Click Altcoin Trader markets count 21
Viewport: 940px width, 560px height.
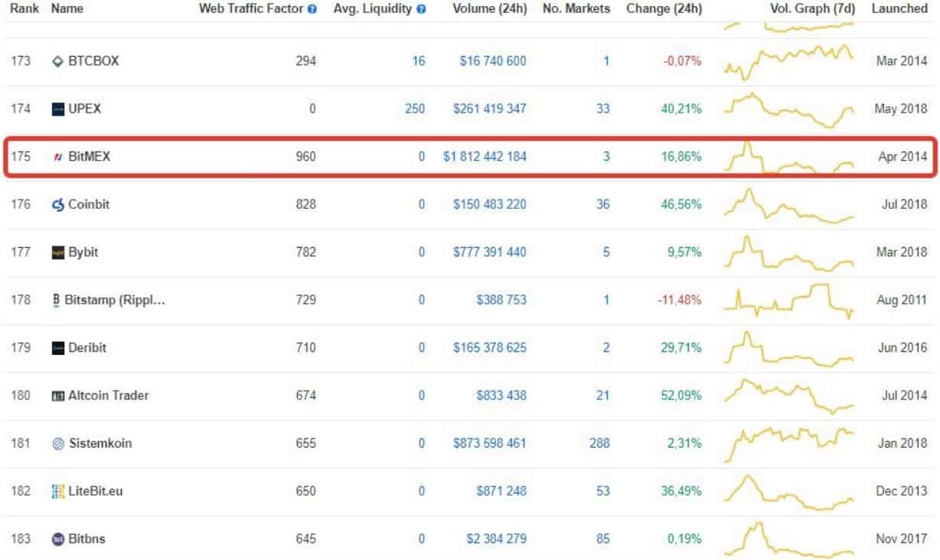click(x=603, y=396)
